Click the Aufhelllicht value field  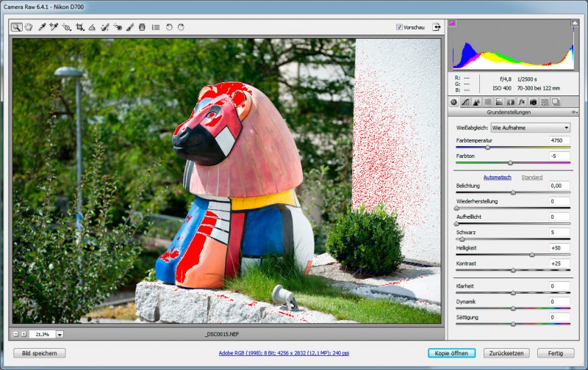point(559,217)
